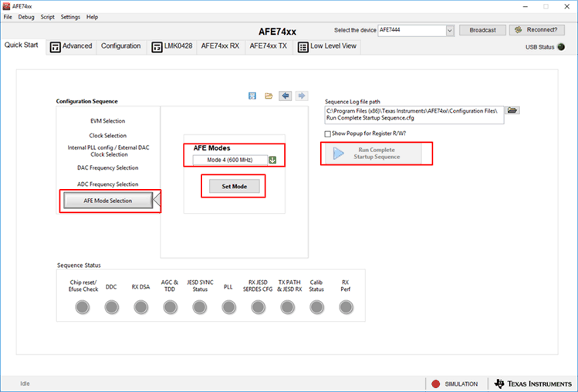Viewport: 578px width, 392px height.
Task: Click the forward arrow in sequence toolbar
Action: 302,96
